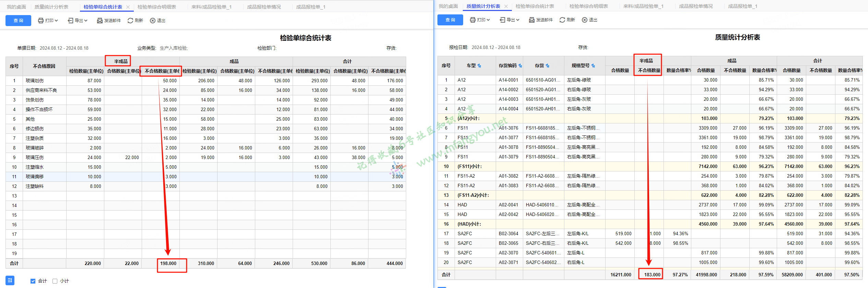Open 成品报检单情况 tab in right window
Image resolution: width=868 pixels, height=288 pixels.
tap(696, 6)
